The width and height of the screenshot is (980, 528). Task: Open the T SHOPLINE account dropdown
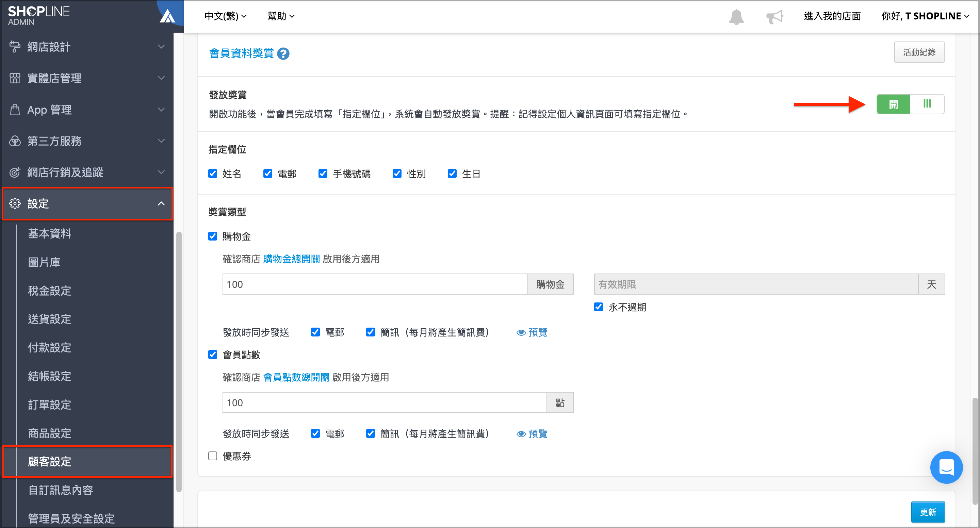click(925, 16)
